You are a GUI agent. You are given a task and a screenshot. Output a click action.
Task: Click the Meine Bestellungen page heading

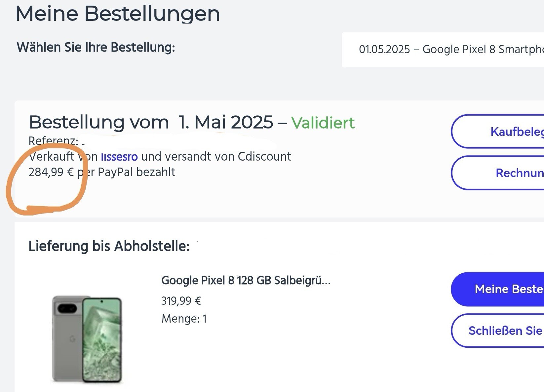point(117,14)
